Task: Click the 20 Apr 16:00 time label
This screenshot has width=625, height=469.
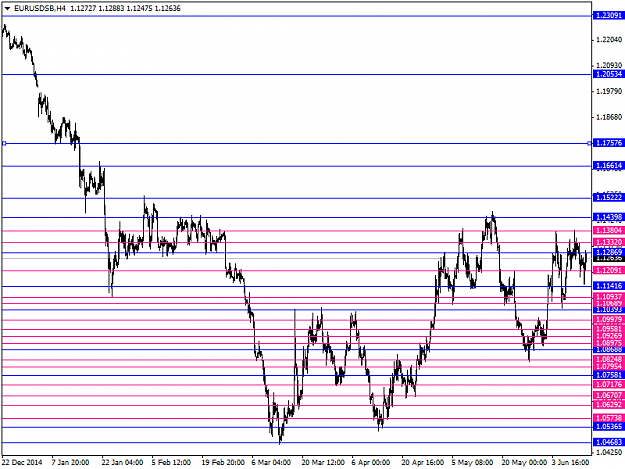Action: (x=423, y=463)
